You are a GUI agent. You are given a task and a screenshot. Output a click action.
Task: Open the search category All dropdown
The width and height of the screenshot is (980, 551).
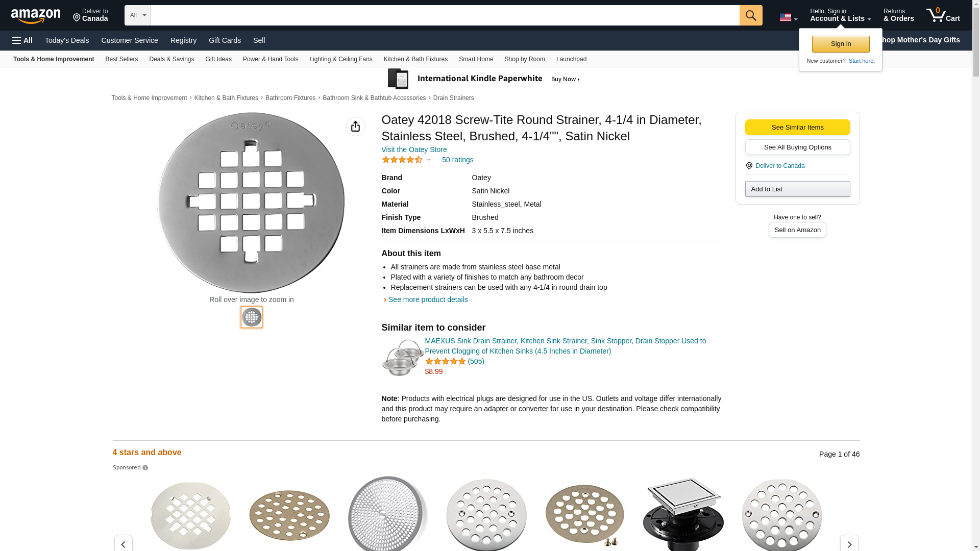pos(137,15)
